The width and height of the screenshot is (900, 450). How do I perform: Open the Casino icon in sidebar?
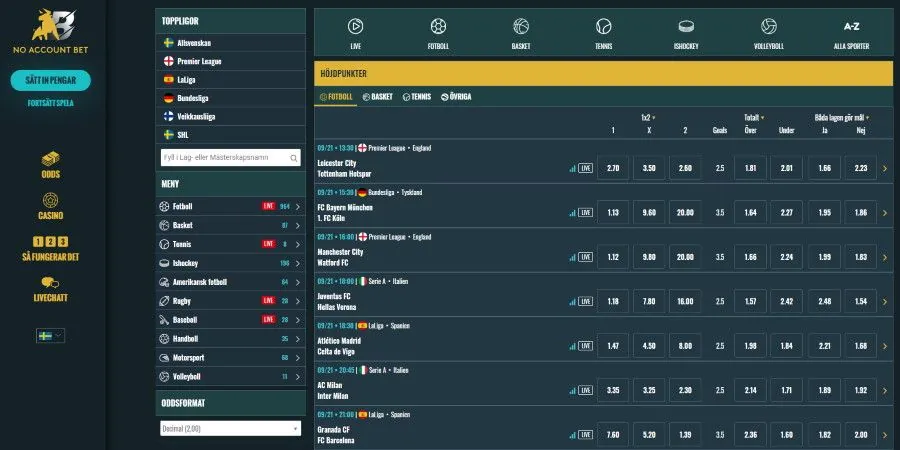click(51, 201)
